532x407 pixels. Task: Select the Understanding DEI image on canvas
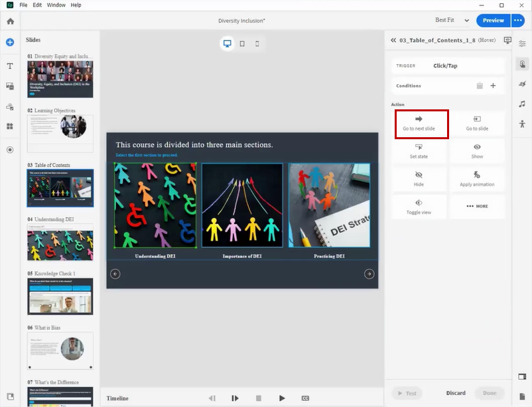click(155, 205)
